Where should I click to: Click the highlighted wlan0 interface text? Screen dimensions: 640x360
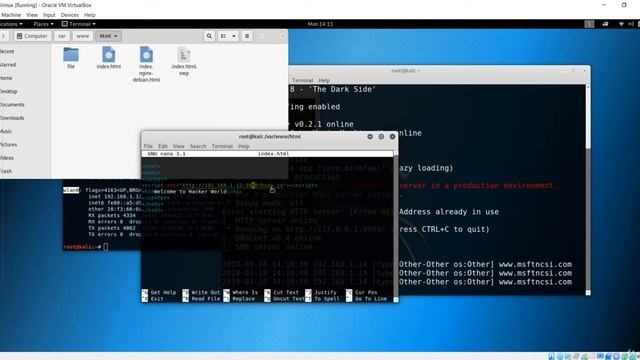(x=71, y=190)
